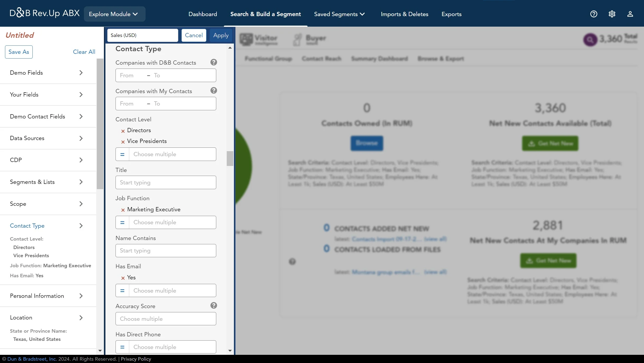Show help for Companies with My Contacts

point(214,90)
